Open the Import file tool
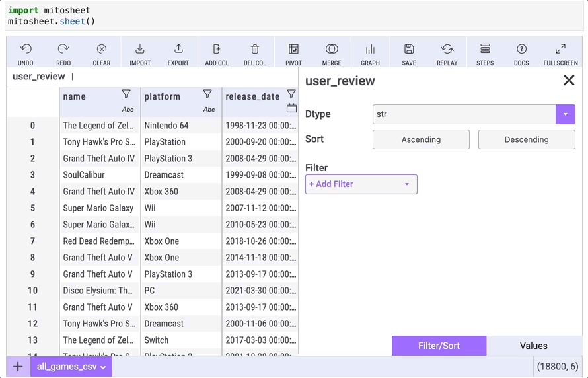588x378 pixels. pyautogui.click(x=140, y=50)
